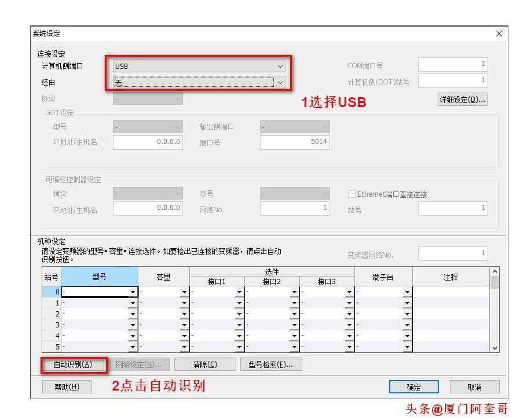Click the 型号 column header

100,277
